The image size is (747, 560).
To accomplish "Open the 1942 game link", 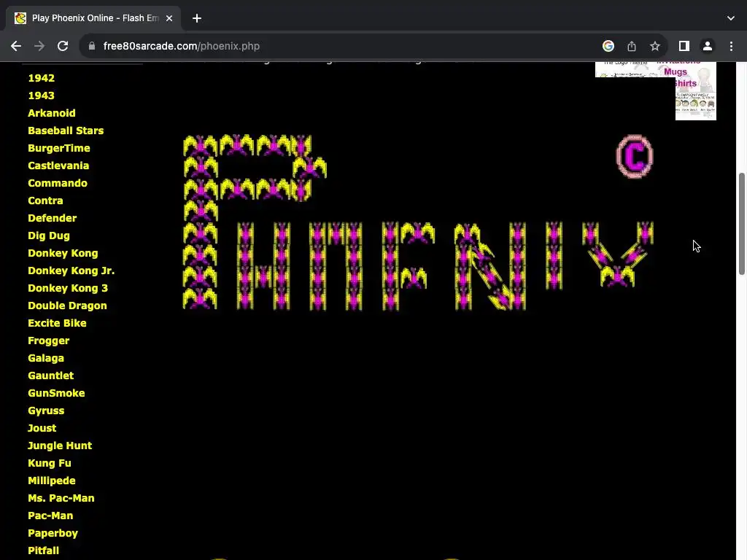I will pyautogui.click(x=41, y=78).
